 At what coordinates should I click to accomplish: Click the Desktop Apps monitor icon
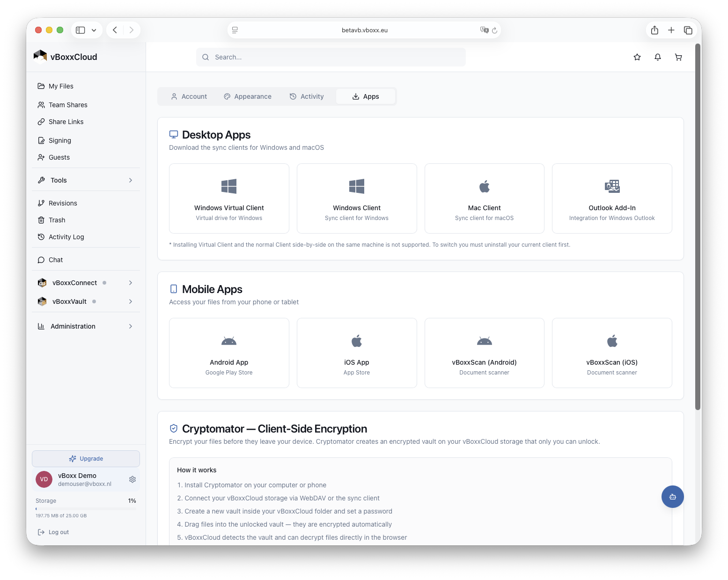pyautogui.click(x=174, y=134)
